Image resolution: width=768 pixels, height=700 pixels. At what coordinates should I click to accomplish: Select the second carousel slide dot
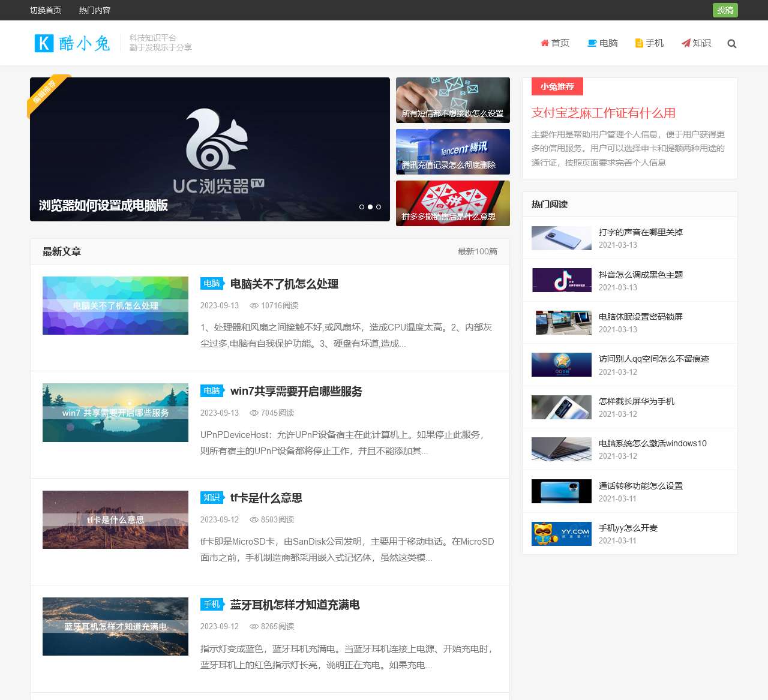pos(370,207)
